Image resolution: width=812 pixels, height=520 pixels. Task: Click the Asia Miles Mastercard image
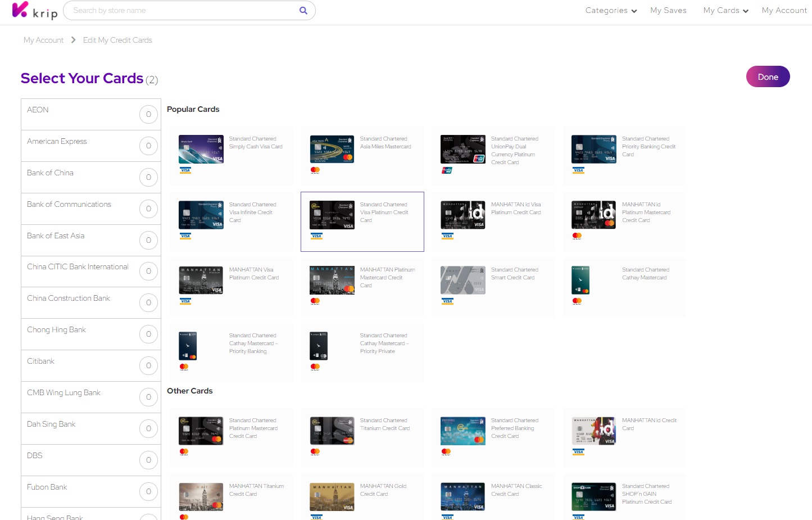point(332,149)
